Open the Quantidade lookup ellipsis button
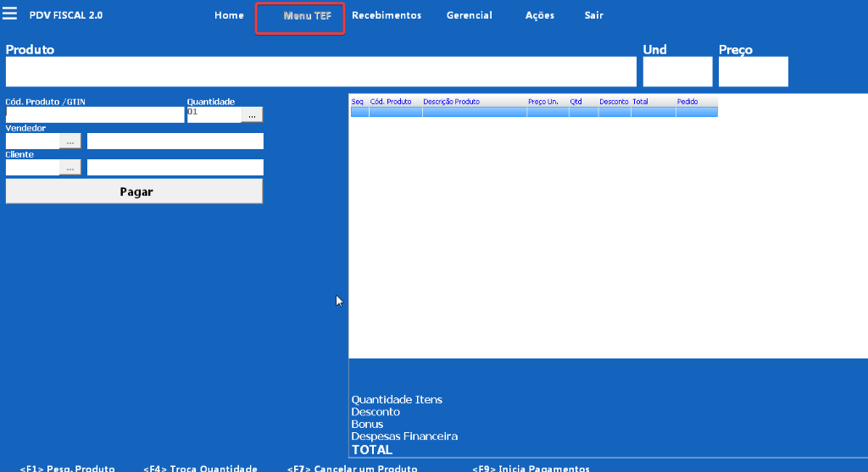 pos(252,114)
